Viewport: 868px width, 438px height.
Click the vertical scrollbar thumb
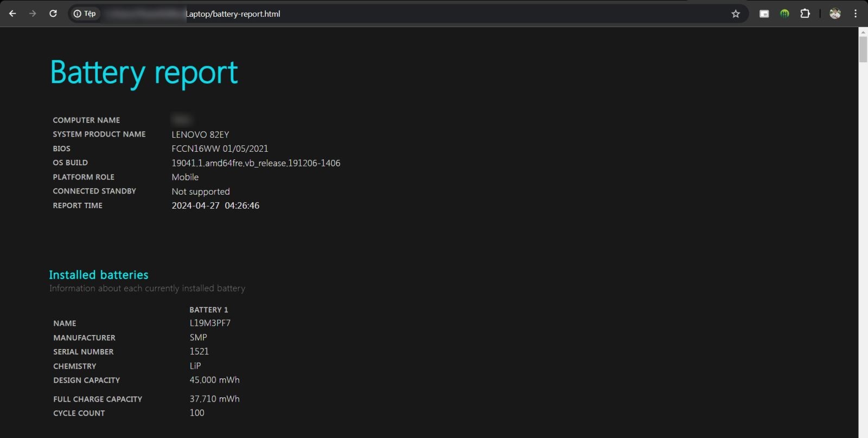click(863, 49)
